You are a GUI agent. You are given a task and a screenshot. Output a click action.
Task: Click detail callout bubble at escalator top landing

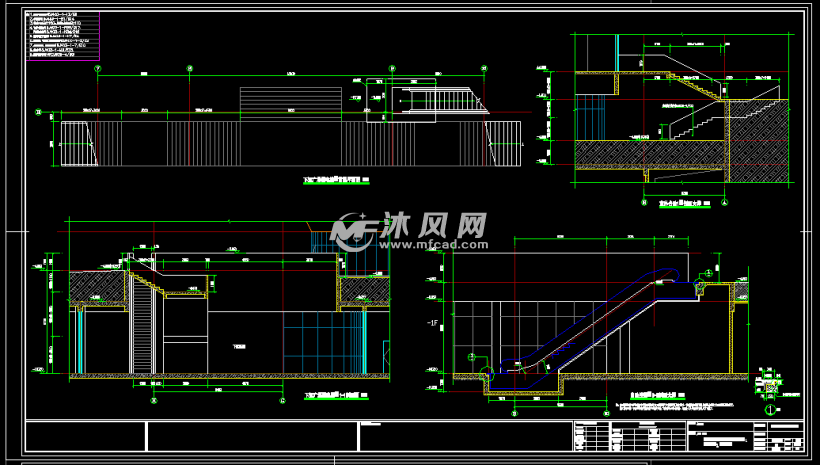(x=709, y=273)
